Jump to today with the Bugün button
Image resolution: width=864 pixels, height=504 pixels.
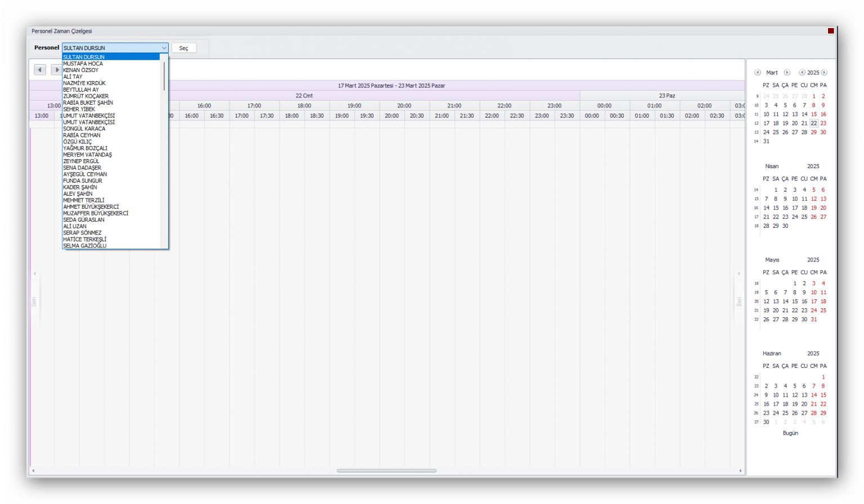(x=790, y=433)
